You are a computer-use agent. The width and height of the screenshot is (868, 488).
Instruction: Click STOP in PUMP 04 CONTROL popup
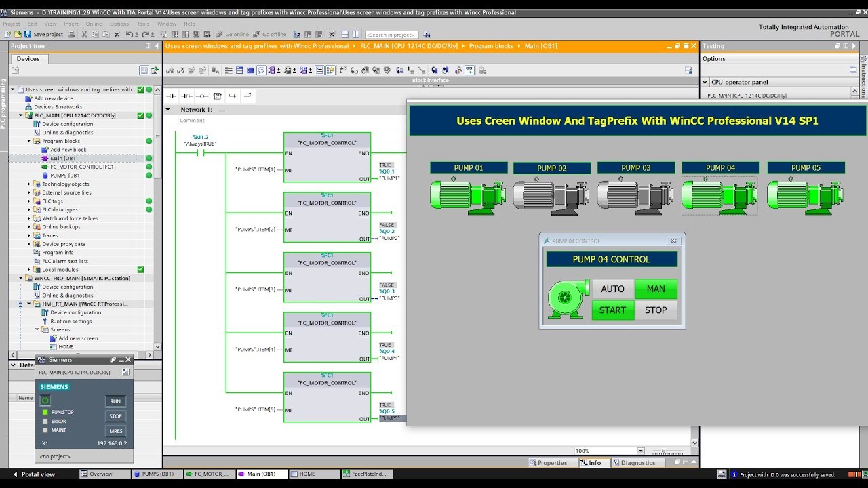pyautogui.click(x=656, y=310)
